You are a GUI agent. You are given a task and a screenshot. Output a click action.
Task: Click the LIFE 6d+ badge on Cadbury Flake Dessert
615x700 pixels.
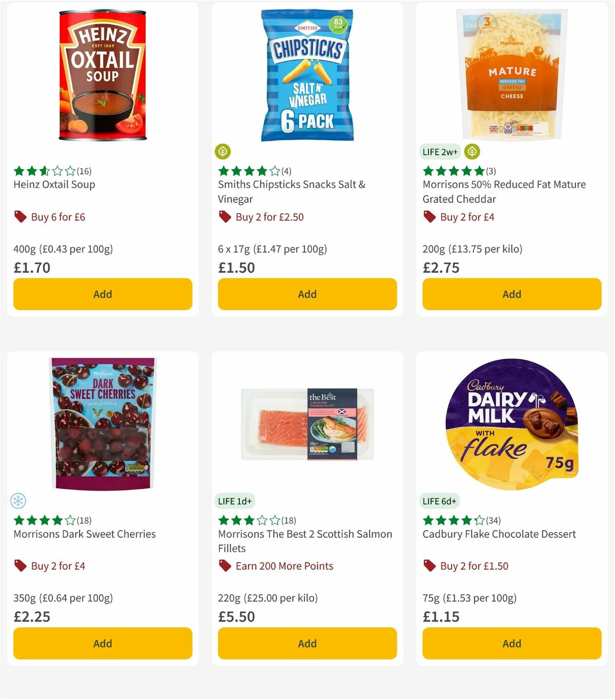439,501
